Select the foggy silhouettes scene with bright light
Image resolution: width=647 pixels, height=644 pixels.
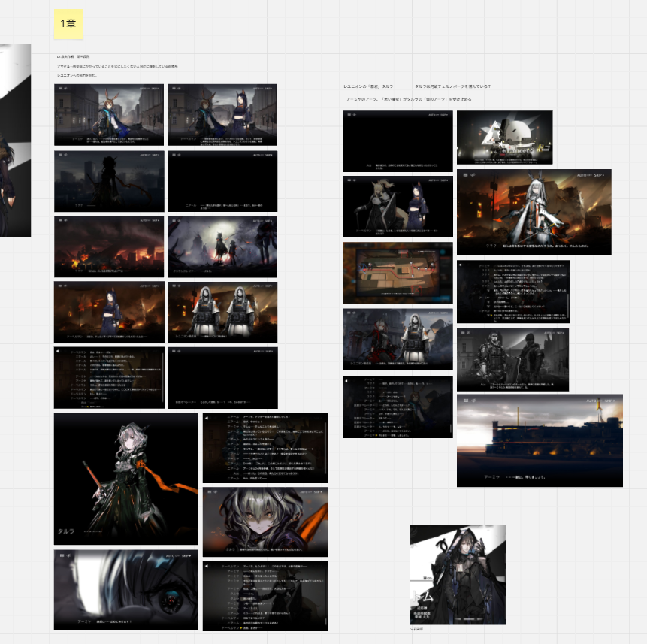coord(222,246)
